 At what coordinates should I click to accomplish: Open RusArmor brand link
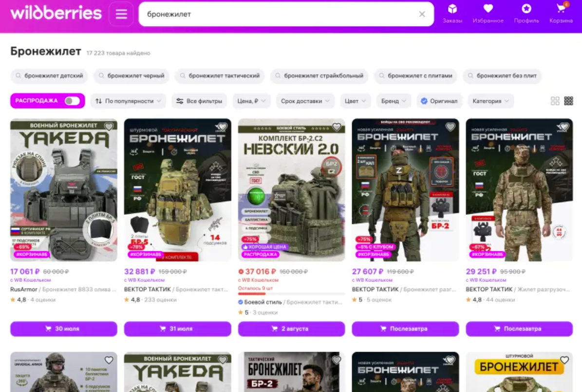point(24,290)
